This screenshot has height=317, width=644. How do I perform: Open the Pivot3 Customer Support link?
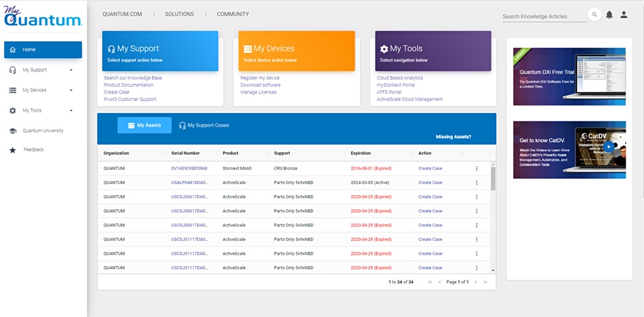click(x=130, y=100)
